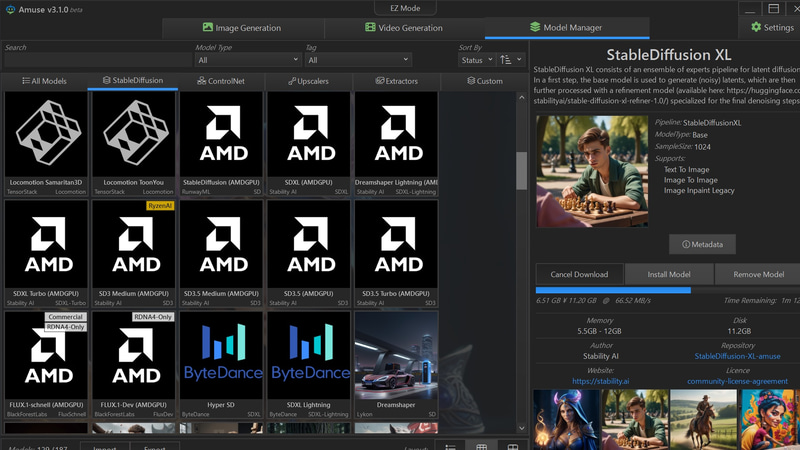Focus the Search input field
The width and height of the screenshot is (800, 450).
(x=97, y=60)
